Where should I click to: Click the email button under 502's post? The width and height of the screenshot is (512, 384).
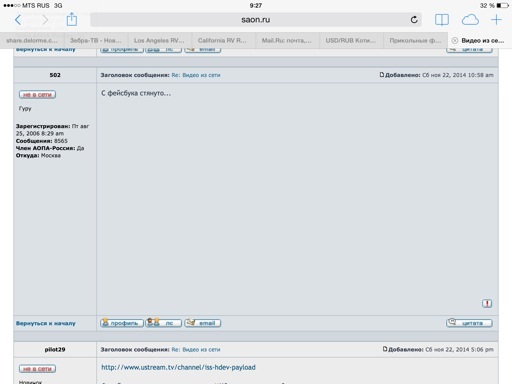coord(203,323)
